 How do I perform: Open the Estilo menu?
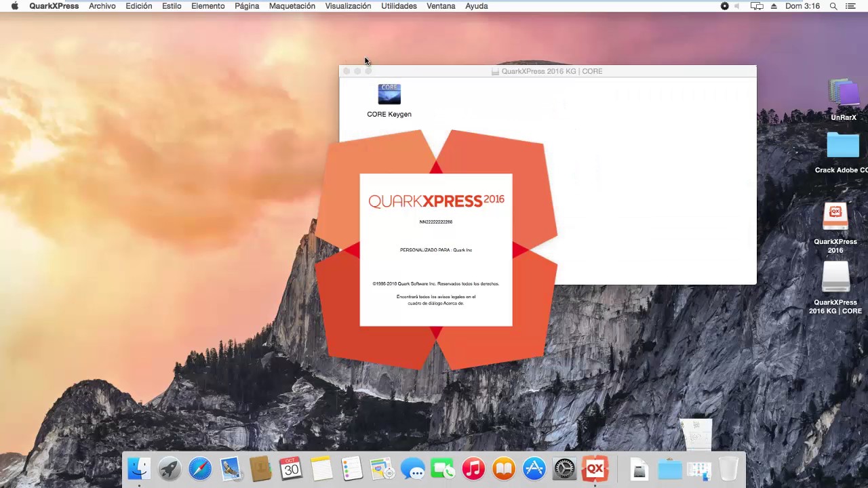172,6
